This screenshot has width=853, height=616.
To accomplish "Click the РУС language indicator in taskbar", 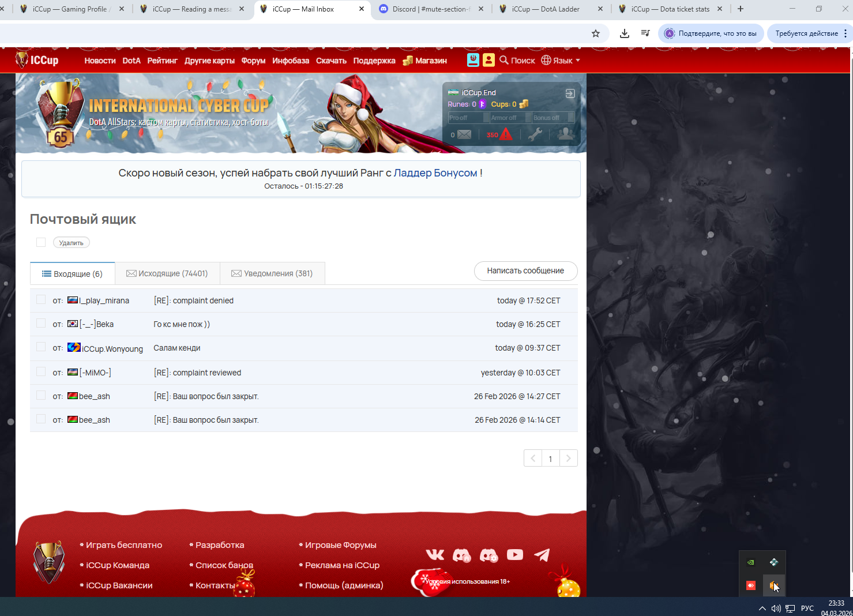I will click(807, 609).
